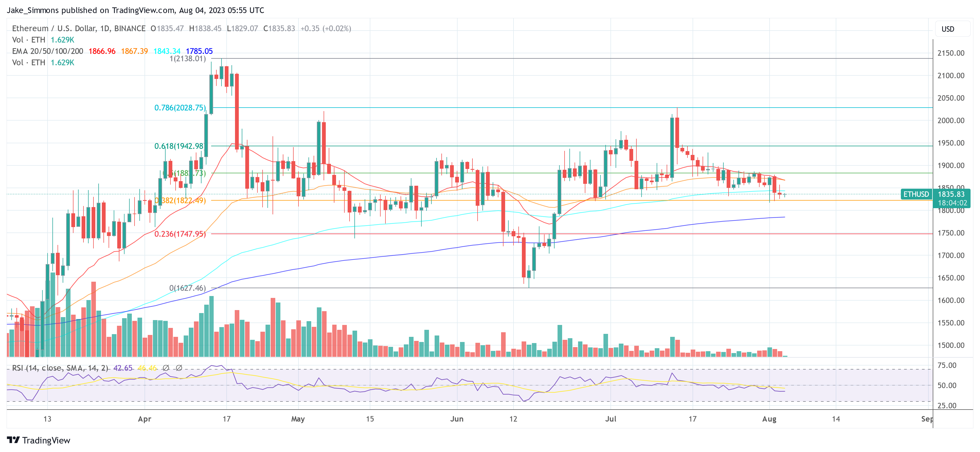The height and width of the screenshot is (452, 980).
Task: Select the EMA 20/50/100/200 indicator label
Action: pyautogui.click(x=48, y=51)
